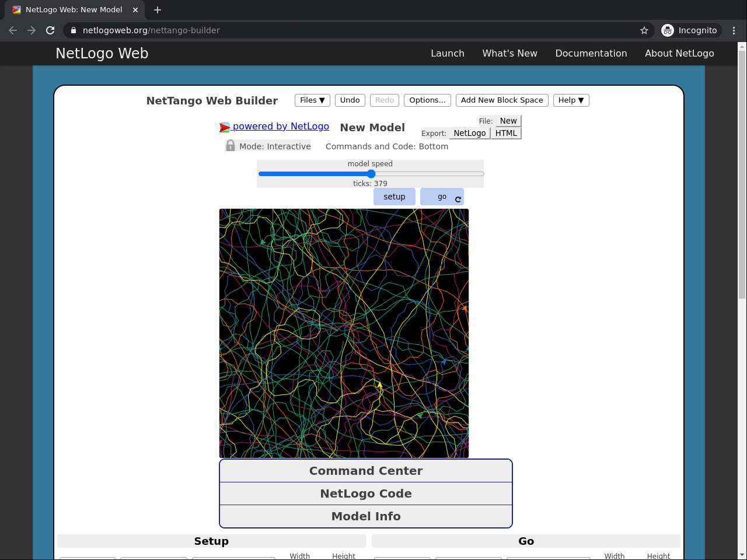Toggle the go forever button
This screenshot has width=747, height=560.
point(442,197)
